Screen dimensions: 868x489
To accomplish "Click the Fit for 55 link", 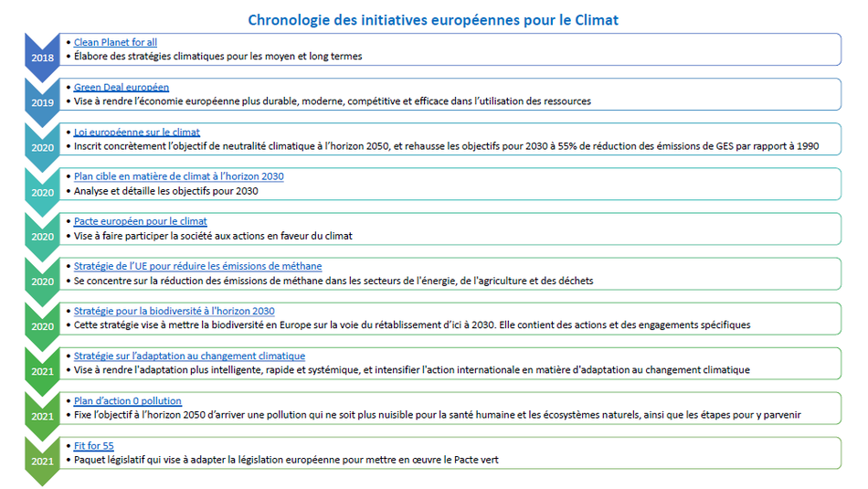I will click(93, 445).
